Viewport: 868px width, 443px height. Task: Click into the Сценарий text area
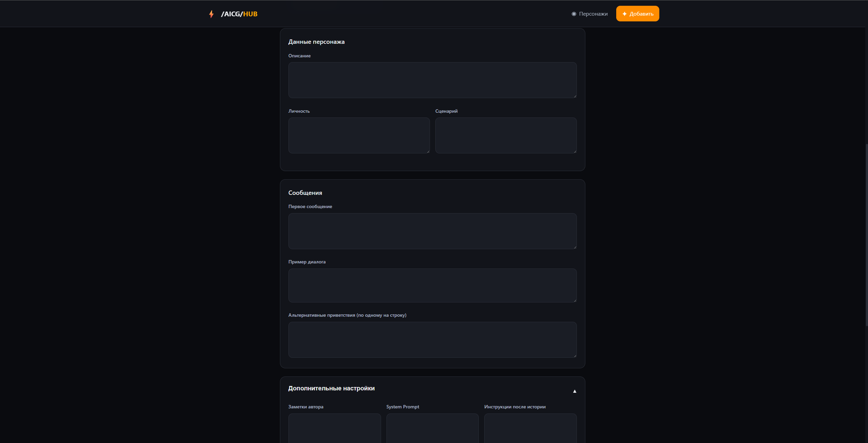[506, 135]
